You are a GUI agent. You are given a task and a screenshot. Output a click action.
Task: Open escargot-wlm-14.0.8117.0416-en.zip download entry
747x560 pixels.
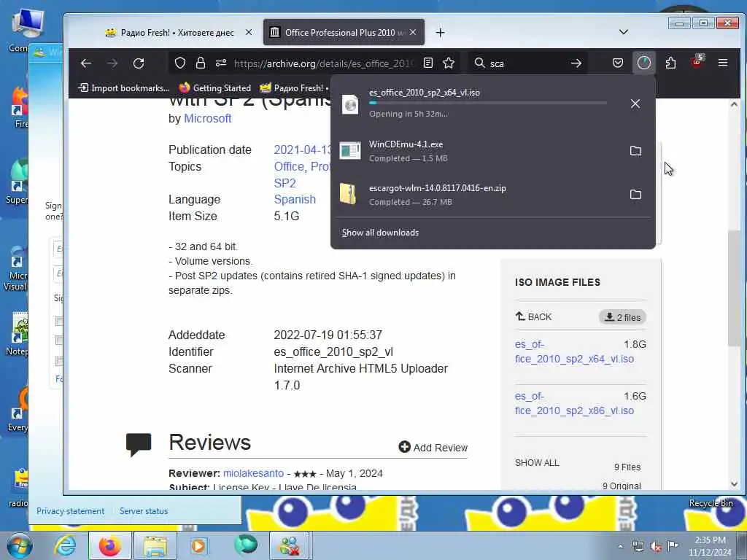click(476, 194)
